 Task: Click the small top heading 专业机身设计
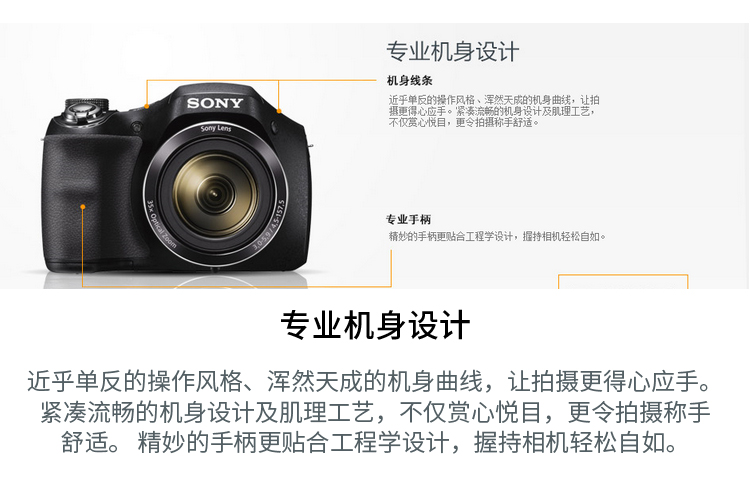pos(452,51)
